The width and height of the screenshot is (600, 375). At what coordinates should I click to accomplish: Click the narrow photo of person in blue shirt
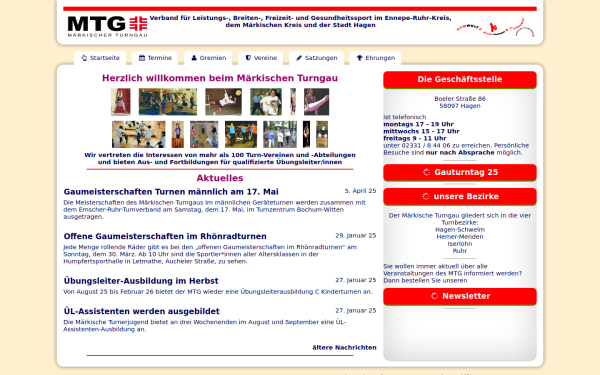point(178,134)
